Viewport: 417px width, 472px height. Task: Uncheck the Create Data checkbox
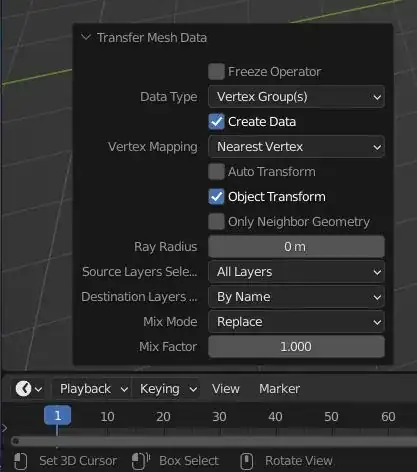click(x=216, y=122)
